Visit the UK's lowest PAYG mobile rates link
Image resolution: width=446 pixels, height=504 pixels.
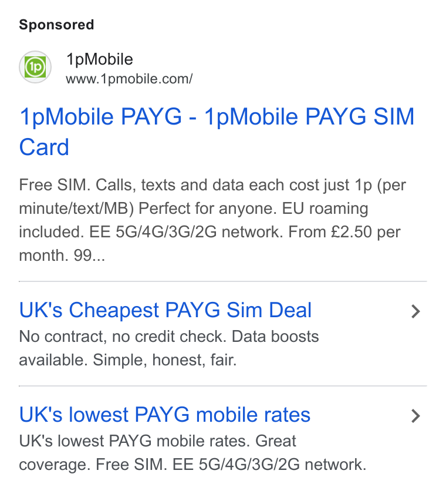pos(165,415)
